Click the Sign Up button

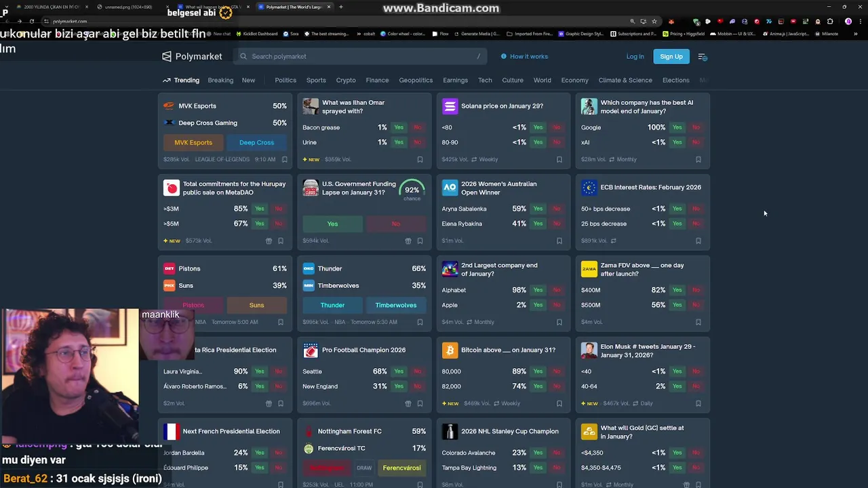671,56
